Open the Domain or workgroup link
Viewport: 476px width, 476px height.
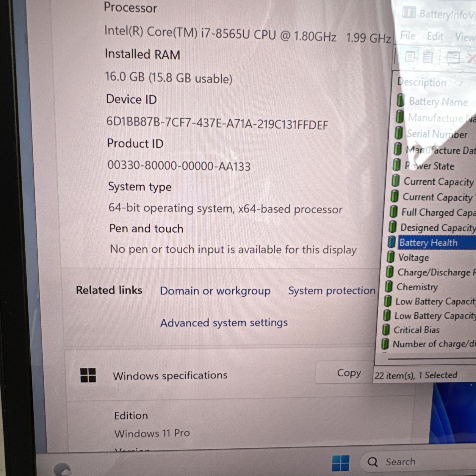click(x=215, y=291)
